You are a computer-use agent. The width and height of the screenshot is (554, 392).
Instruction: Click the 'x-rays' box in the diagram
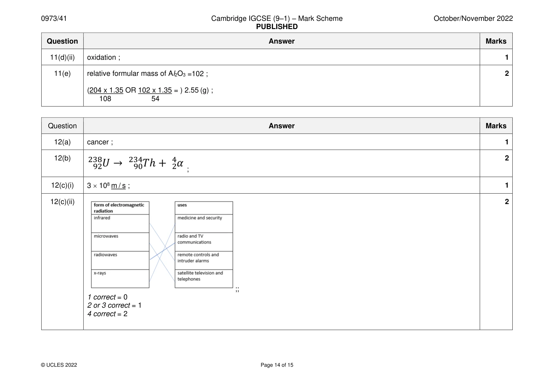click(120, 279)
